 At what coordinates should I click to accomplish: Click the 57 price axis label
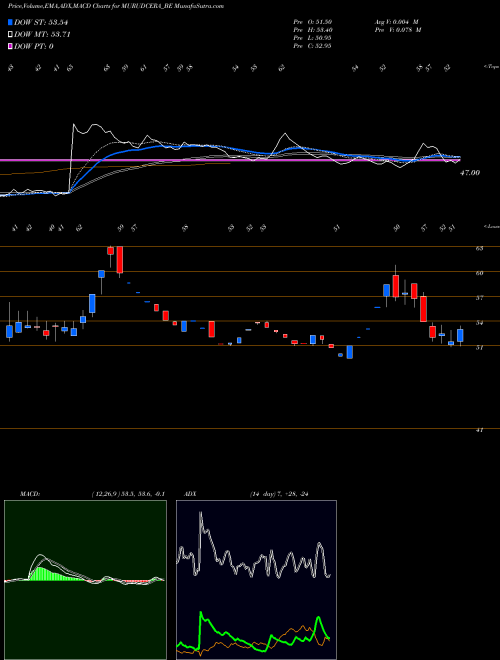479,298
